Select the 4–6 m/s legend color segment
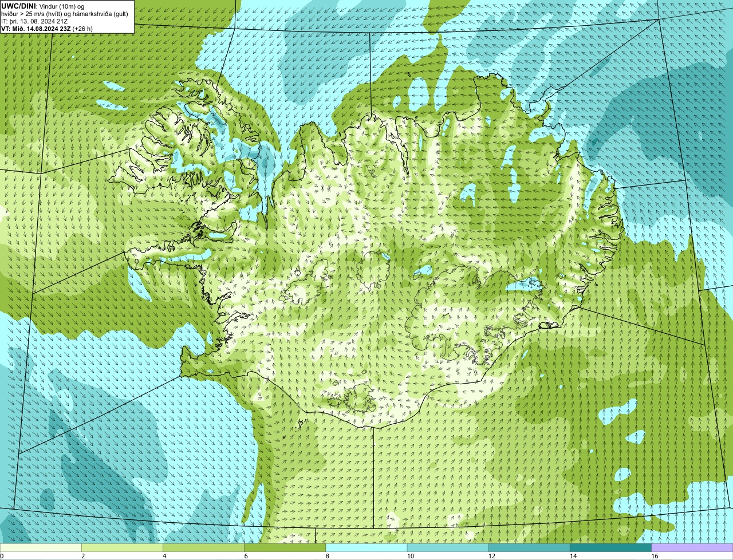Image resolution: width=733 pixels, height=560 pixels. (x=203, y=548)
